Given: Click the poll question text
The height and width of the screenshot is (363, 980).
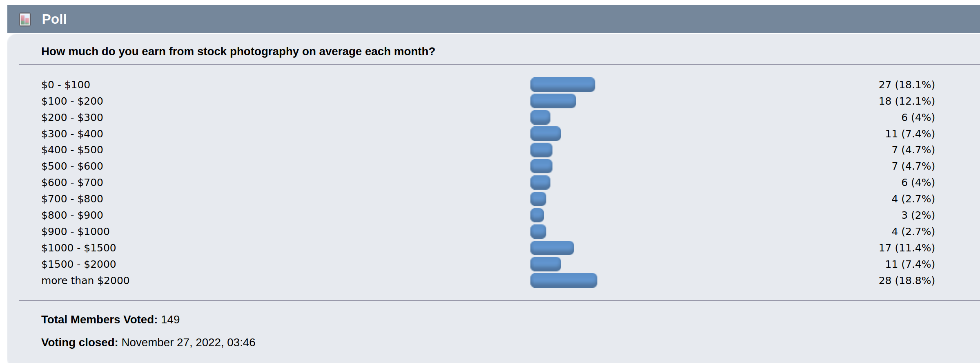Looking at the screenshot, I should point(238,52).
